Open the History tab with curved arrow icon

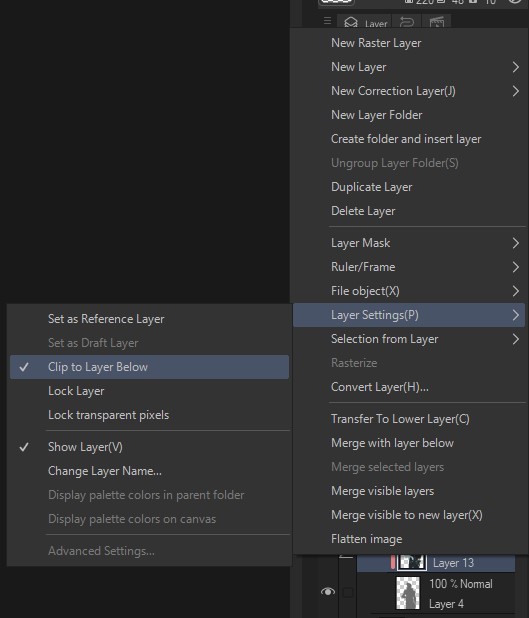[406, 22]
